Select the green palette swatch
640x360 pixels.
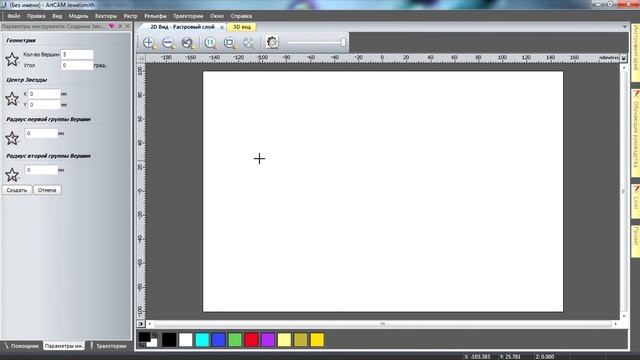point(235,340)
